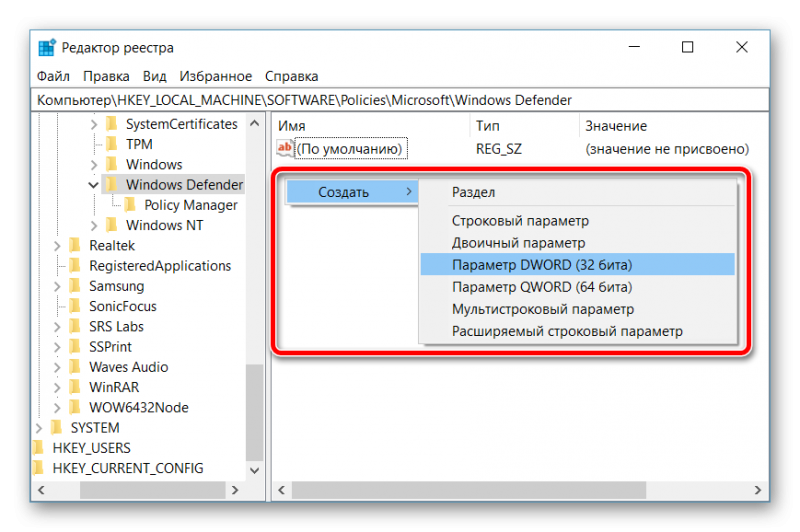Expand the Samsung key
Screen dimensions: 800x532
pyautogui.click(x=57, y=286)
